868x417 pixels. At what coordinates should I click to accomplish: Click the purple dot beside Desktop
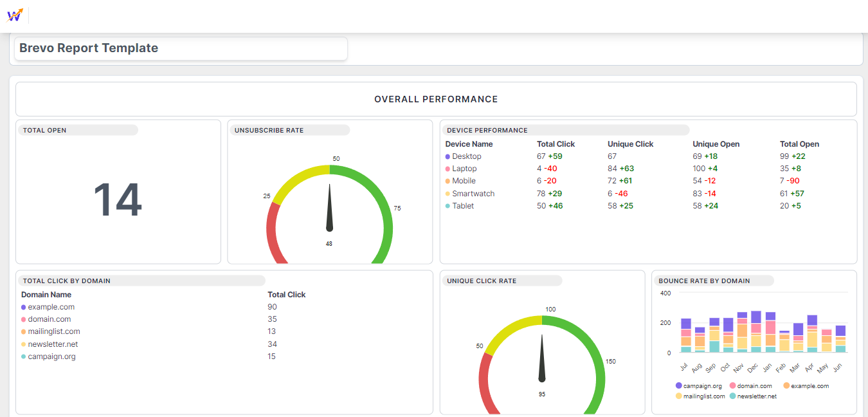pyautogui.click(x=448, y=156)
